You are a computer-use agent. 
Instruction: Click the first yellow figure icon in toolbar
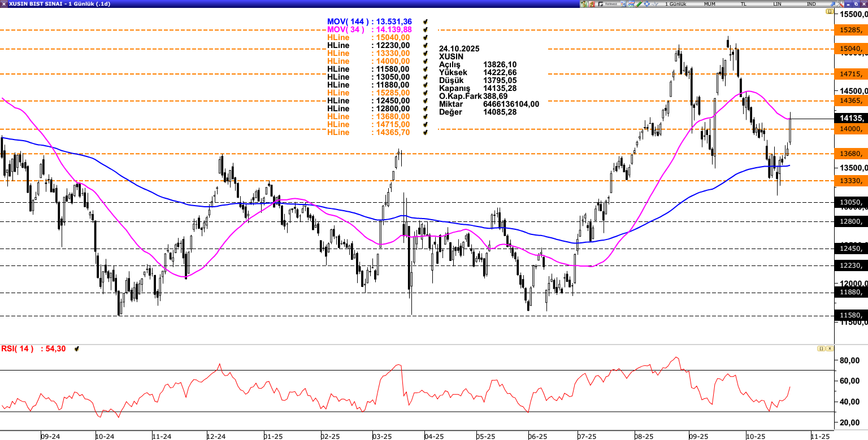(584, 4)
